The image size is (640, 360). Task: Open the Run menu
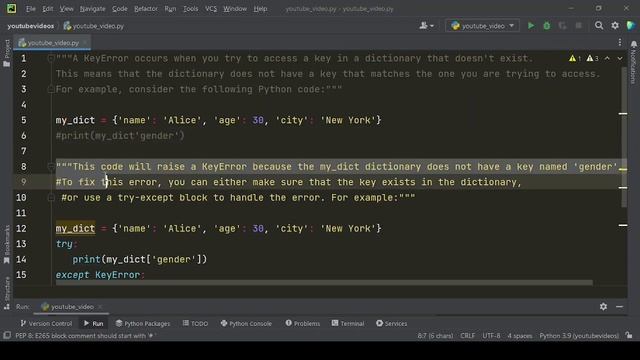pos(170,9)
